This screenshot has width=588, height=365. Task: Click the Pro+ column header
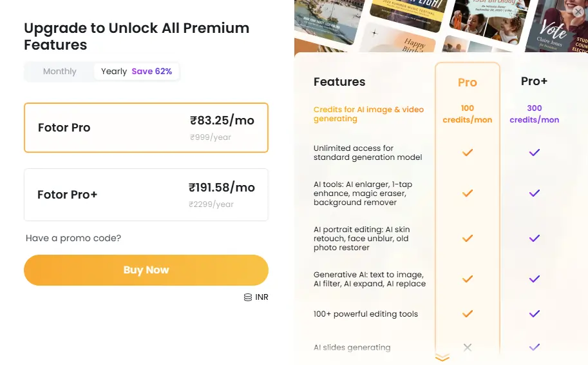[x=534, y=82]
